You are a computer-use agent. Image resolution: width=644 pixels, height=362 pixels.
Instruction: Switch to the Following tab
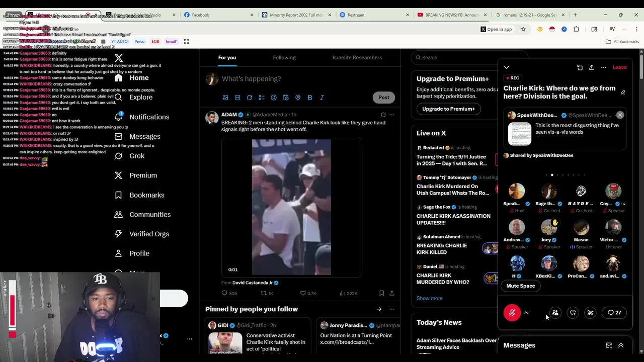point(284,57)
